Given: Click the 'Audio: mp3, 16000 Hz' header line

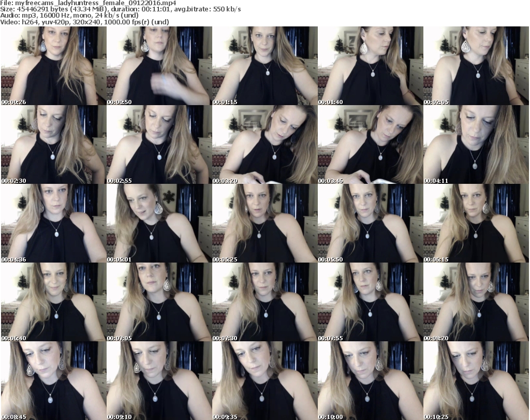Looking at the screenshot, I should (x=69, y=16).
